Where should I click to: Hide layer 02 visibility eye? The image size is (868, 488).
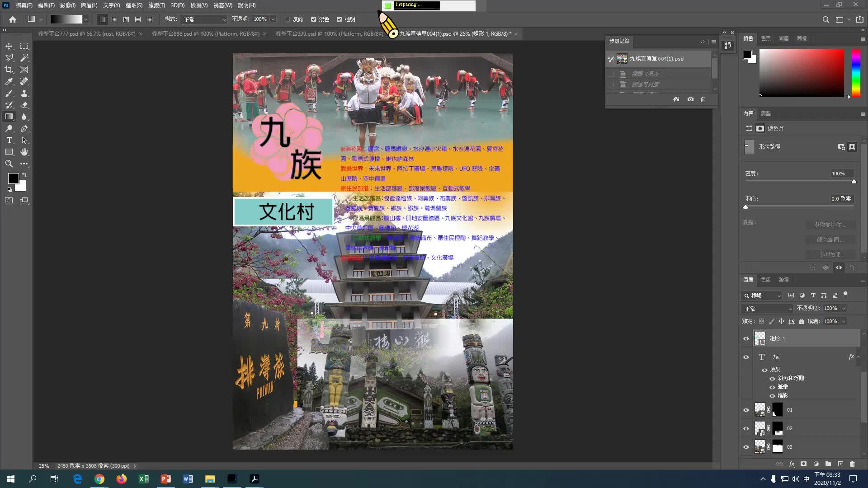click(746, 429)
